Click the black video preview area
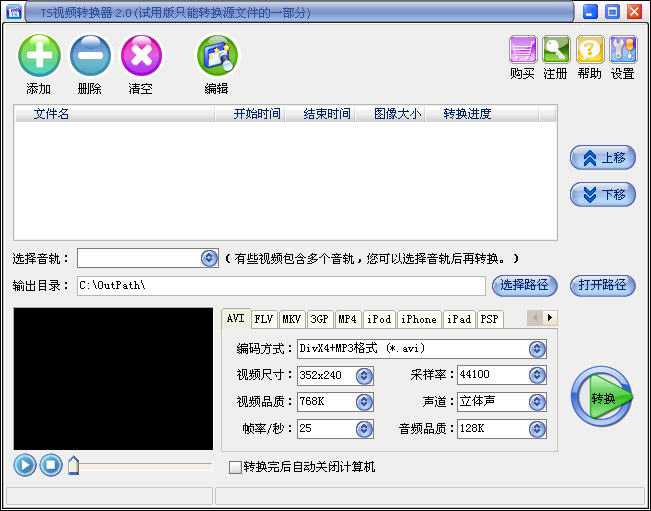651x511 pixels. [113, 379]
